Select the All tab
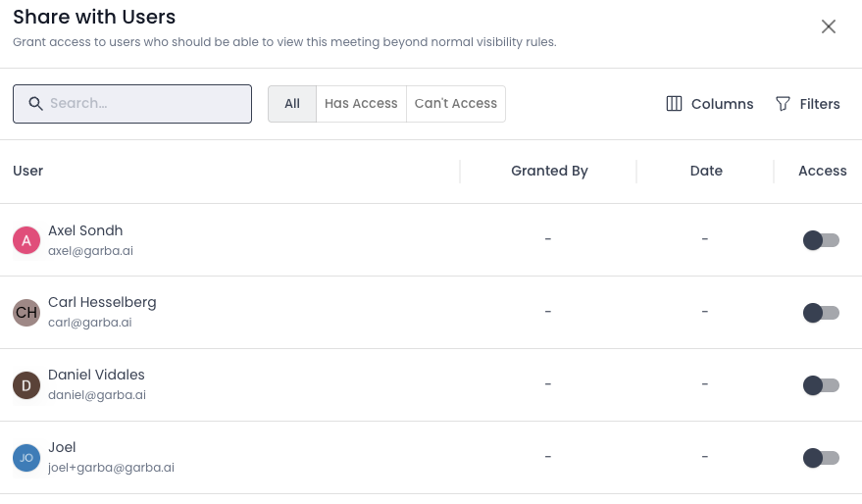 [292, 103]
